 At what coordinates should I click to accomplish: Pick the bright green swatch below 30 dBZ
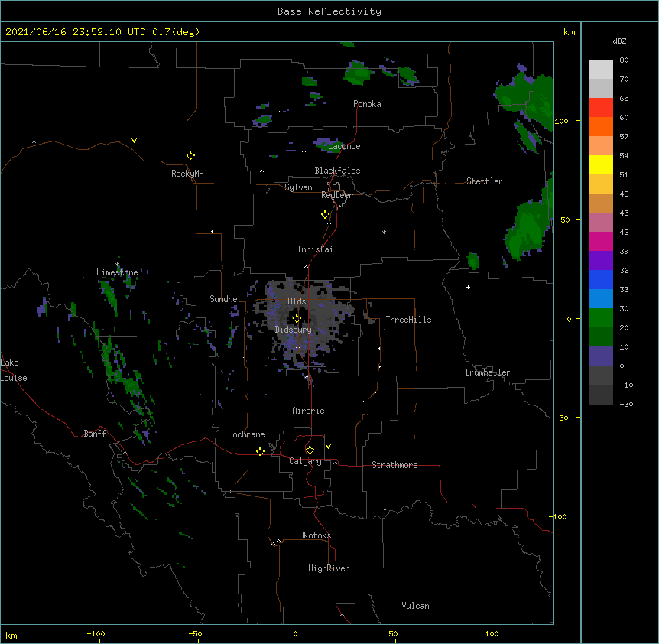coord(601,318)
